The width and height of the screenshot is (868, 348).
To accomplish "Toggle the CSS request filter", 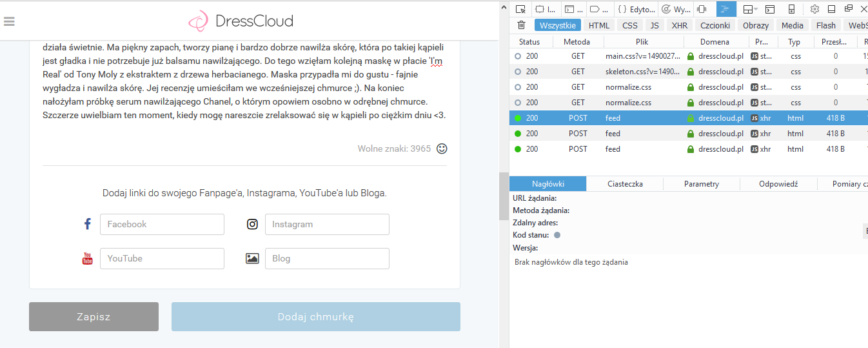I will click(x=630, y=25).
